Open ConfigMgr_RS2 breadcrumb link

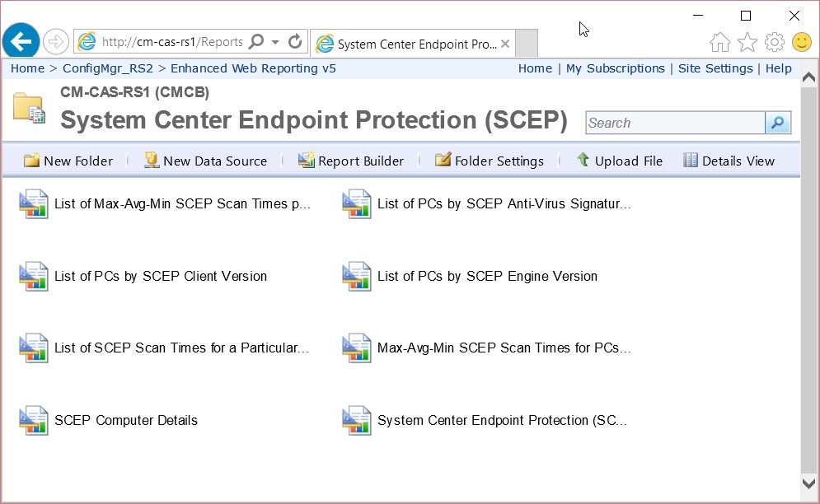[x=108, y=68]
